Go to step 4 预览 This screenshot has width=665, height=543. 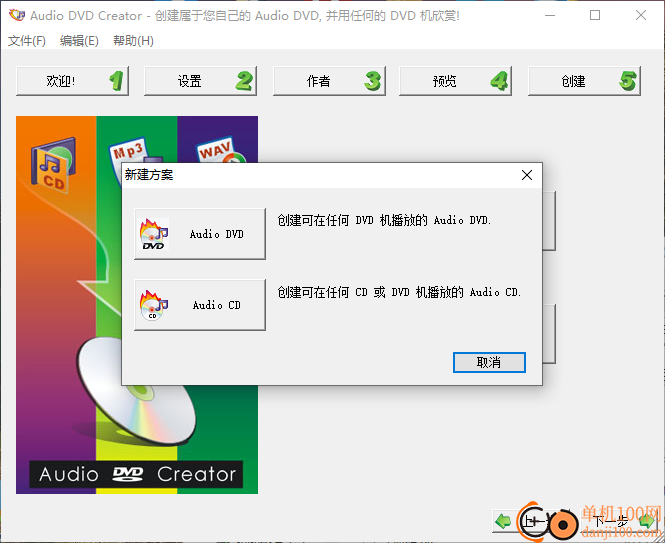click(x=455, y=81)
